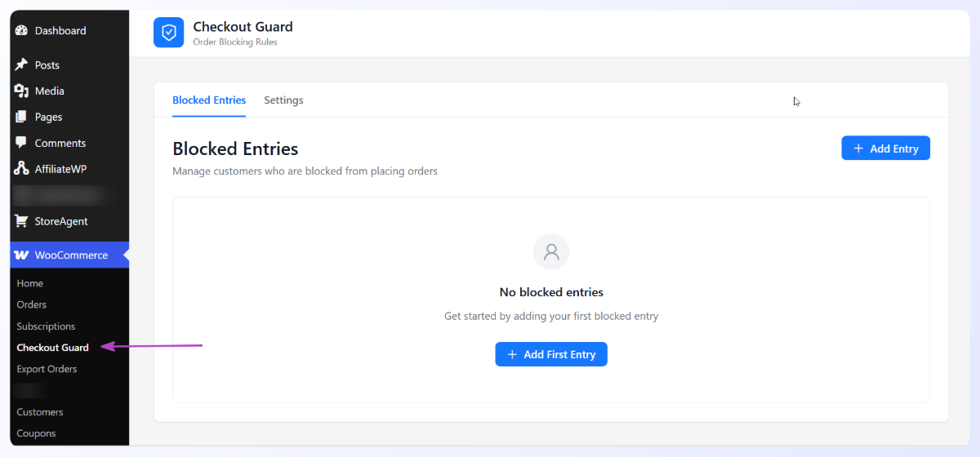Select the WooCommerce menu item
Image resolution: width=980 pixels, height=457 pixels.
pos(69,255)
